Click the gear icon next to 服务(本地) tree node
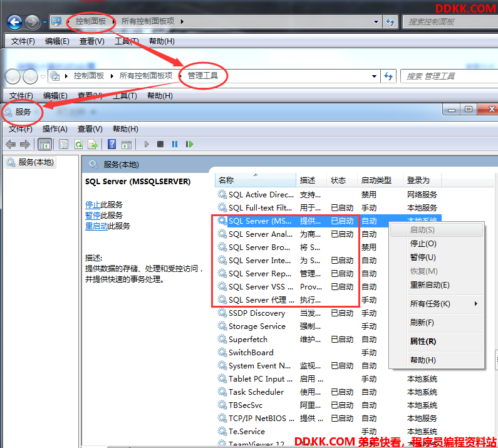 coord(11,162)
